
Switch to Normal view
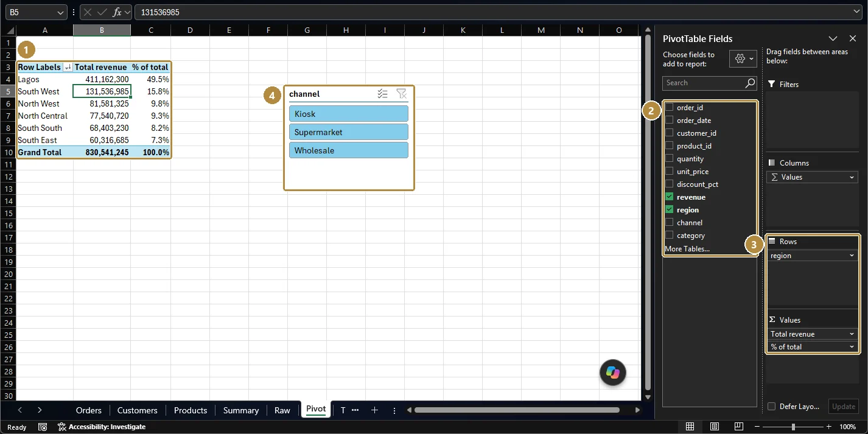pyautogui.click(x=690, y=427)
